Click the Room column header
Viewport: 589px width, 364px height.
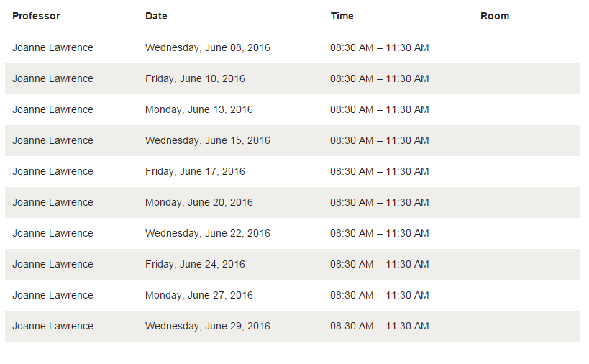coord(495,16)
